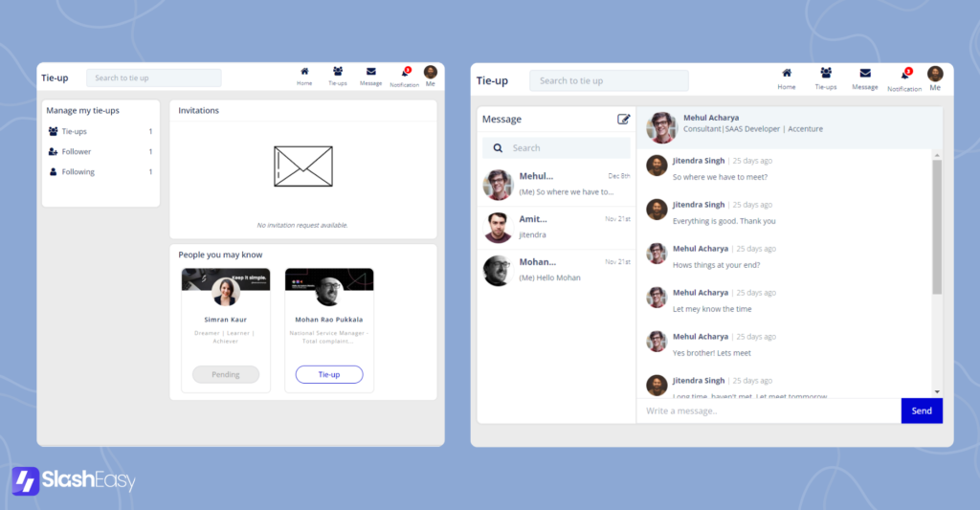This screenshot has width=980, height=510.
Task: Click Message envelope icon in left window navbar
Action: point(370,72)
